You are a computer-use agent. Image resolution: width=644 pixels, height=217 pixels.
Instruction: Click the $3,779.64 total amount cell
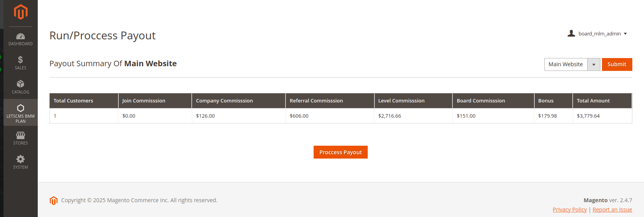[x=588, y=116]
